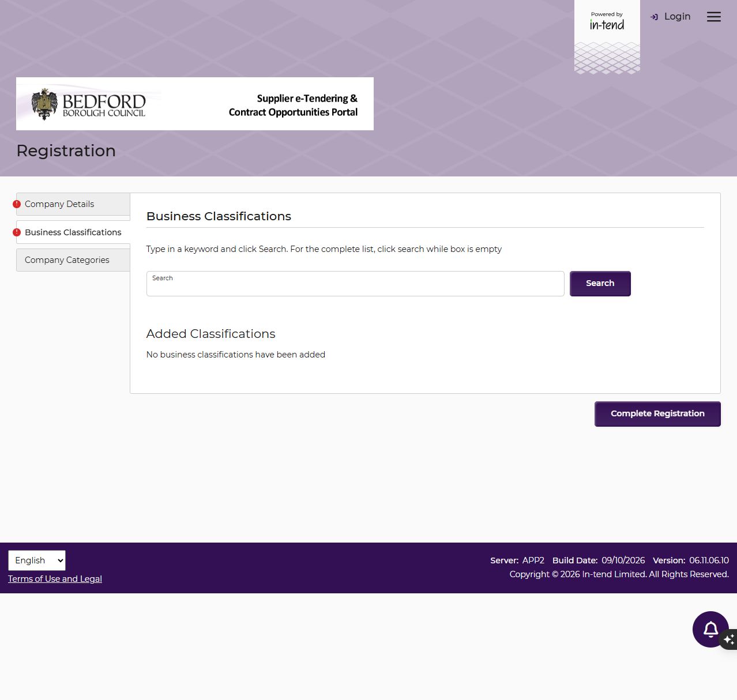Focus the Search keyword input field

click(355, 284)
